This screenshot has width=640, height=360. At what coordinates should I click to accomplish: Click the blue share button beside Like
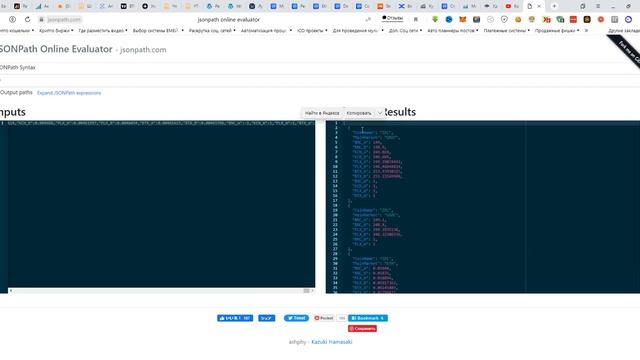pyautogui.click(x=267, y=318)
